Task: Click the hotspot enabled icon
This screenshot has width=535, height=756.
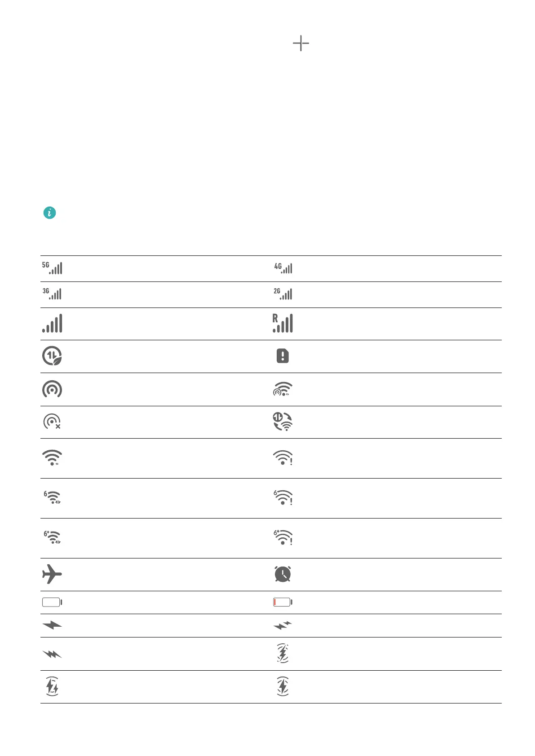Action: pos(52,389)
